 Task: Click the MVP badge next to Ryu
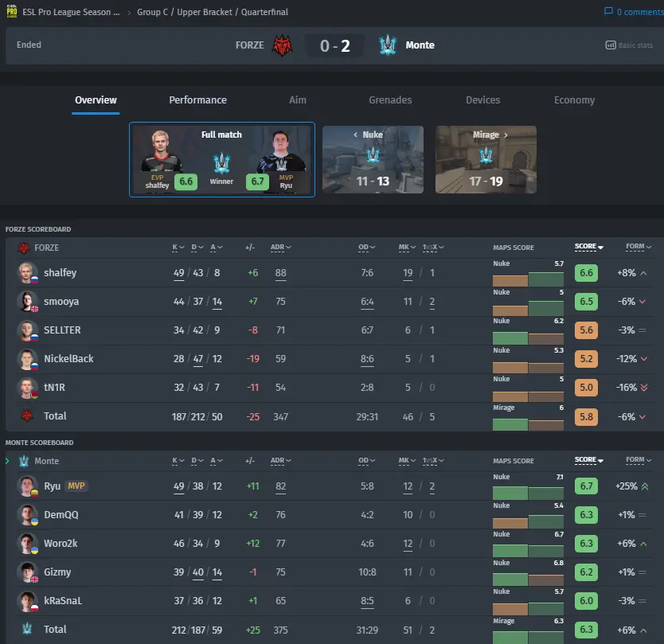pyautogui.click(x=76, y=486)
